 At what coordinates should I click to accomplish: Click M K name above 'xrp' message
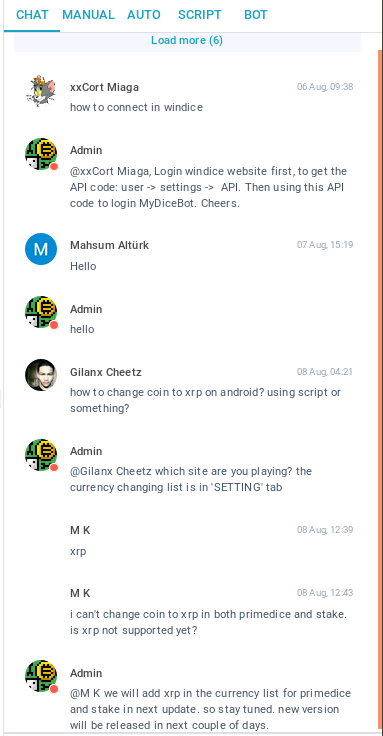tap(80, 530)
